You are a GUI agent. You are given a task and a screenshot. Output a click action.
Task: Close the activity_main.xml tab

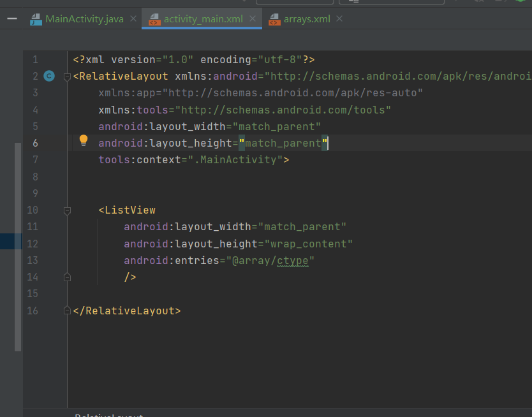pyautogui.click(x=252, y=19)
